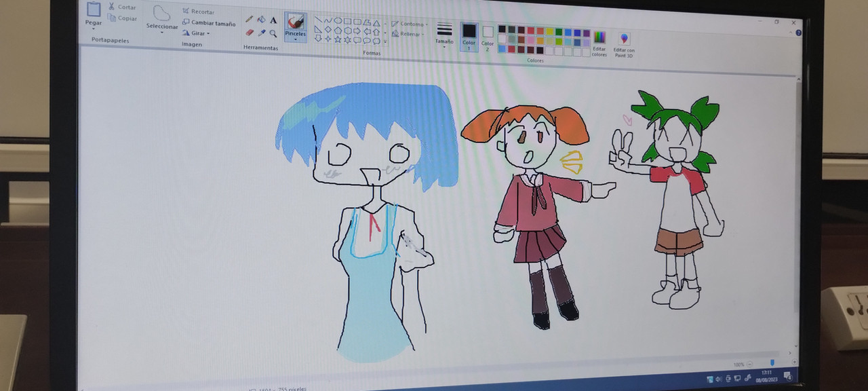Open the Contorno outline dropdown

(x=409, y=24)
